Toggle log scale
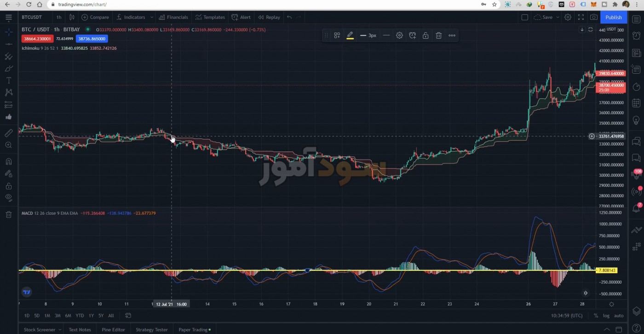The width and height of the screenshot is (644, 334). tap(606, 316)
